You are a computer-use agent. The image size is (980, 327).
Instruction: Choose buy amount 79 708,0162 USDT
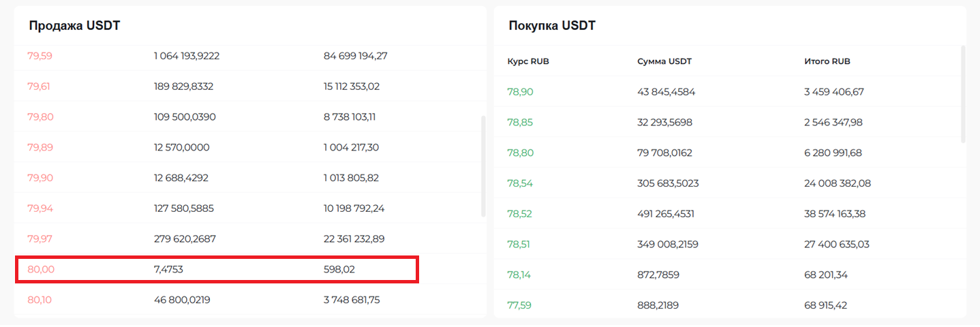pyautogui.click(x=664, y=153)
